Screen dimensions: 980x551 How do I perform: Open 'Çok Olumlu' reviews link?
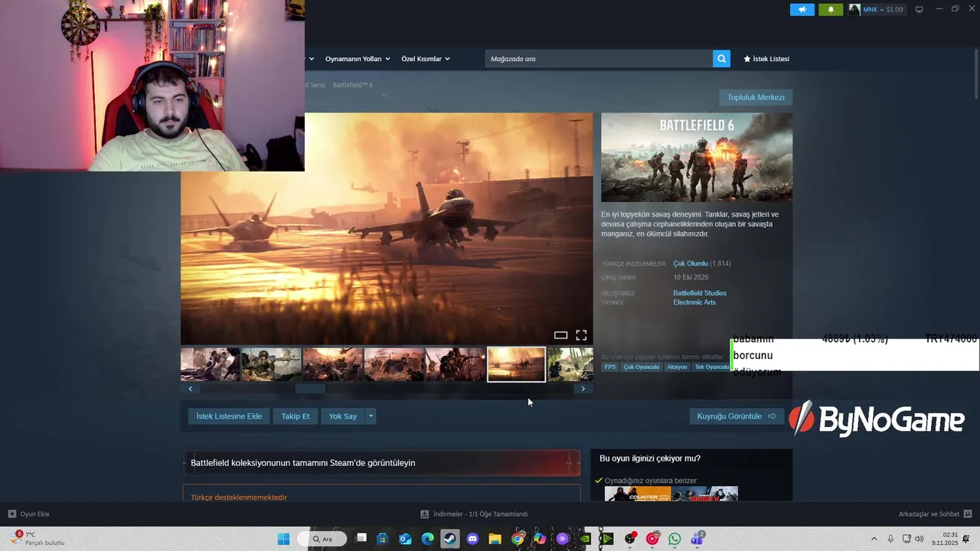pyautogui.click(x=691, y=263)
